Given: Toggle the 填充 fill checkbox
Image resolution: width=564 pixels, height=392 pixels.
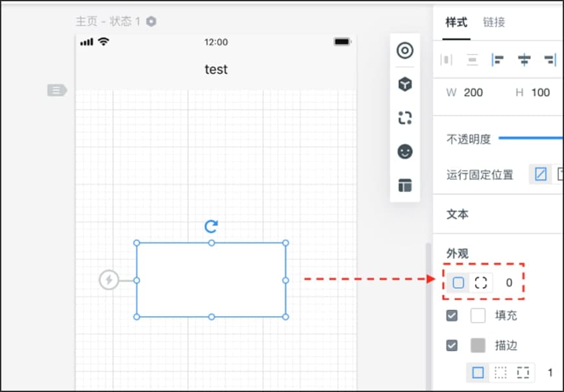Looking at the screenshot, I should [452, 316].
